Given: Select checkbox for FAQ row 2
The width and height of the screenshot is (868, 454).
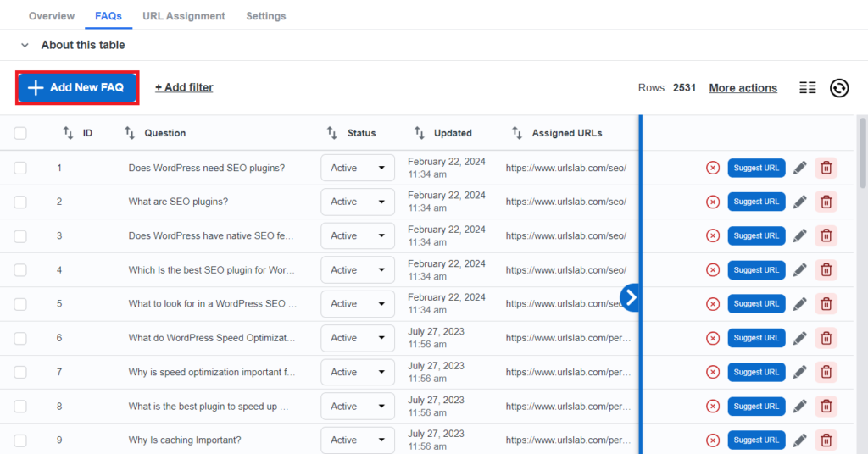Looking at the screenshot, I should pos(20,202).
